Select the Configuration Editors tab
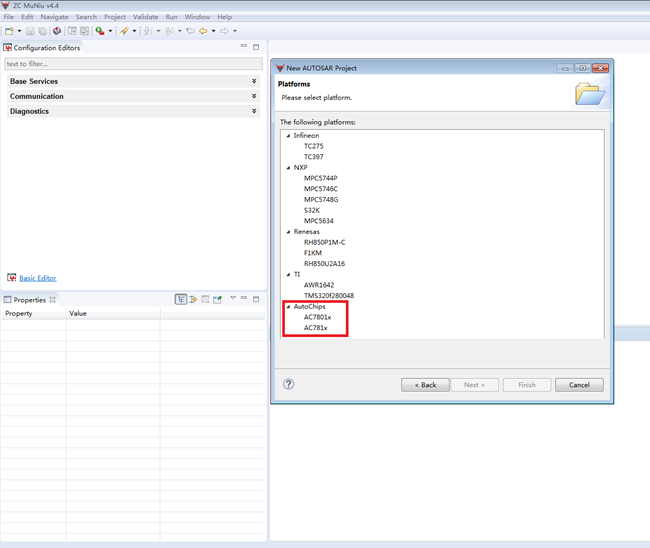The image size is (650, 548). point(42,48)
